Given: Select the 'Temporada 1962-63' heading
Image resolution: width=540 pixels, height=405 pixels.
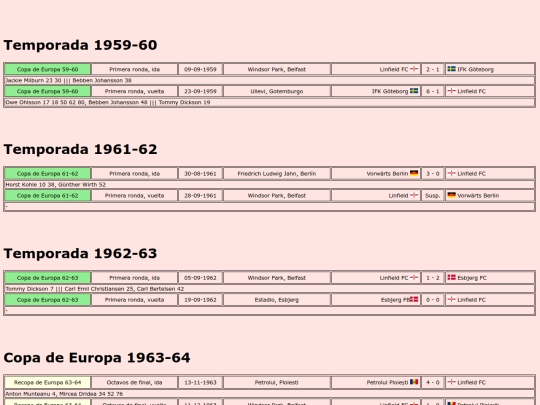Looking at the screenshot, I should [80, 253].
